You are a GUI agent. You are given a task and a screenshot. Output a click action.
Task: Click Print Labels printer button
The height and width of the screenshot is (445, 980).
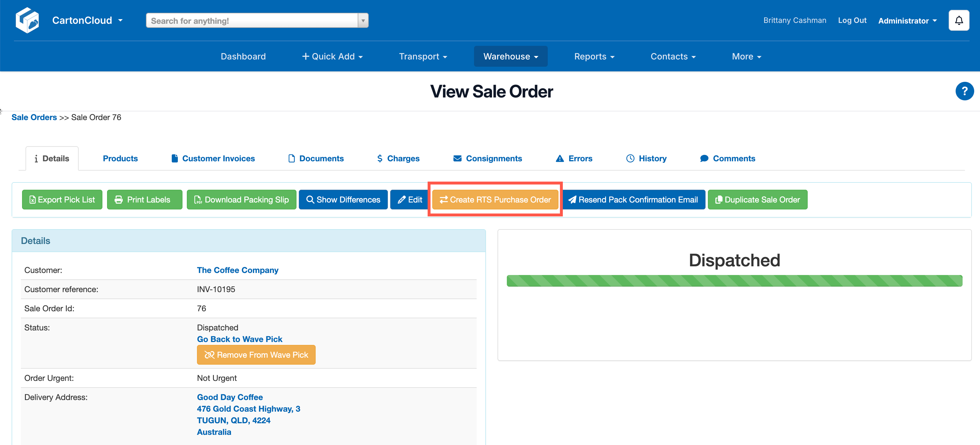click(144, 200)
